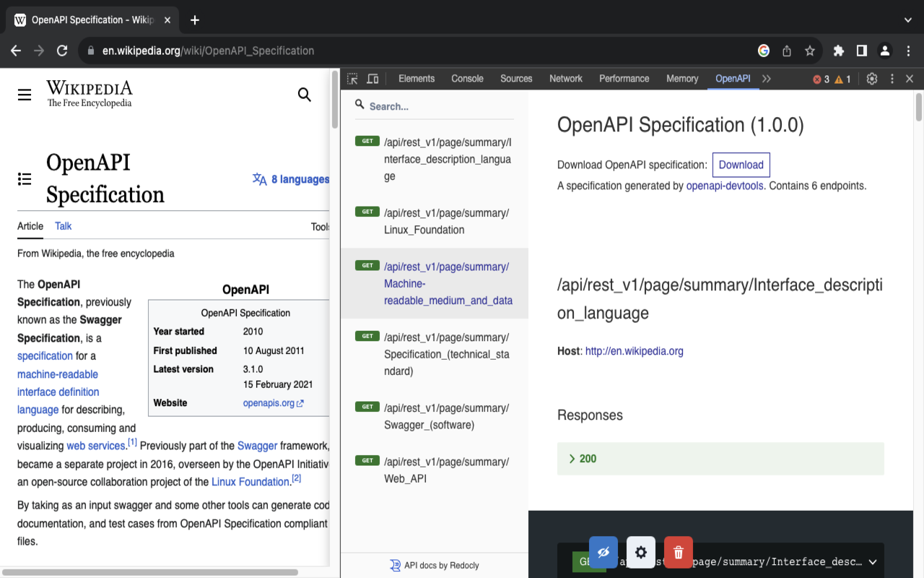This screenshot has width=924, height=578.
Task: Expand the Interface_description request URL chevron
Action: [872, 561]
